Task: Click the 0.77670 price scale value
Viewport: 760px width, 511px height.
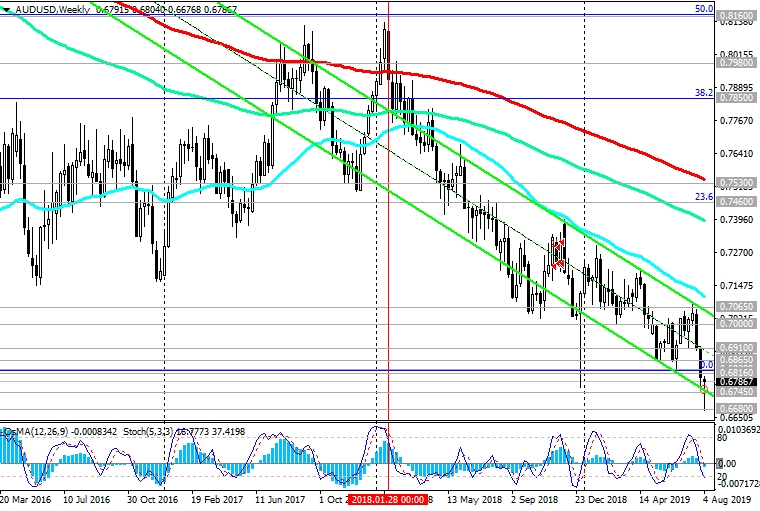Action: click(x=737, y=121)
